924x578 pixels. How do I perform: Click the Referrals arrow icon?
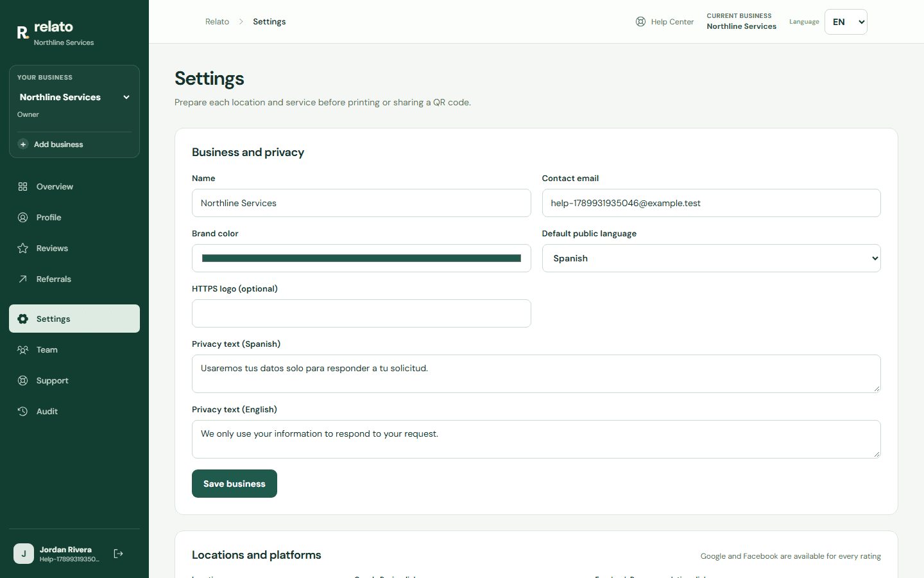coord(23,279)
